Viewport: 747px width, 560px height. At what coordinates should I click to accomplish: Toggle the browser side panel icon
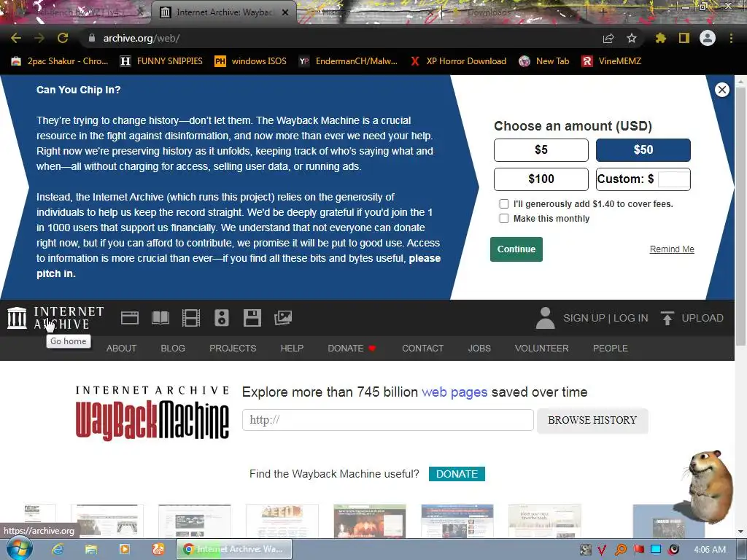pyautogui.click(x=684, y=38)
